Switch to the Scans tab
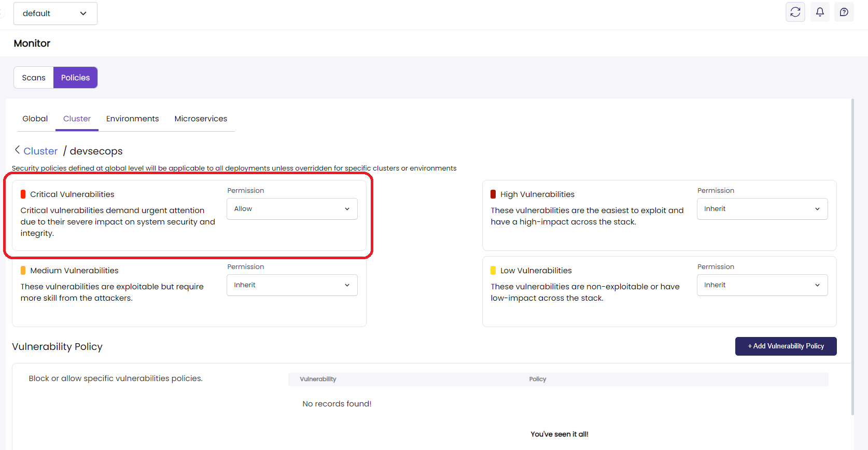Viewport: 868px width, 450px height. pos(34,78)
